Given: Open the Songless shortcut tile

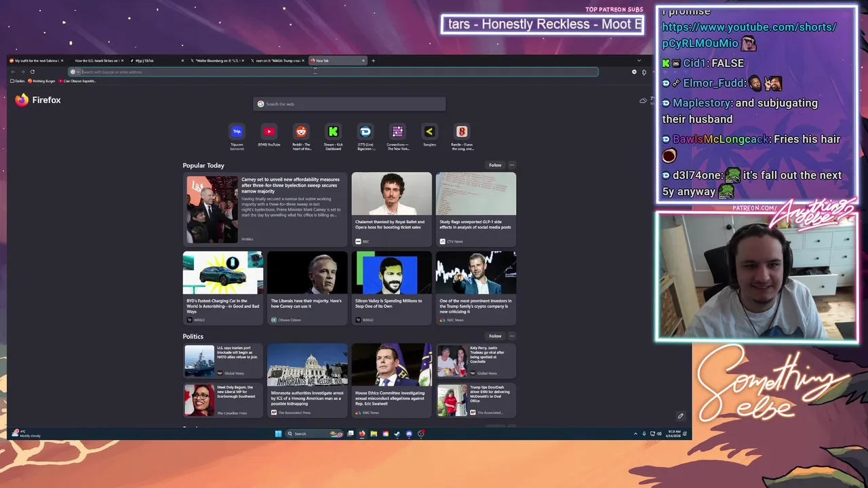Looking at the screenshot, I should (x=429, y=131).
